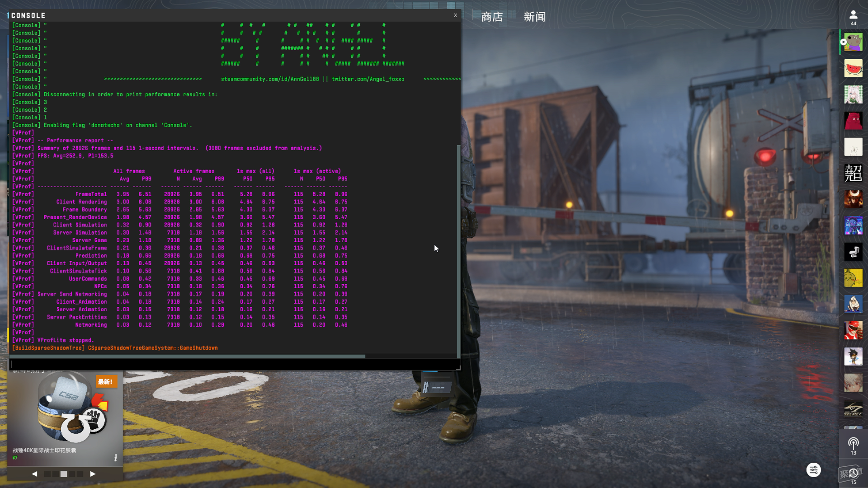Image resolution: width=868 pixels, height=488 pixels.
Task: Open the 商店 store tab
Action: point(492,17)
